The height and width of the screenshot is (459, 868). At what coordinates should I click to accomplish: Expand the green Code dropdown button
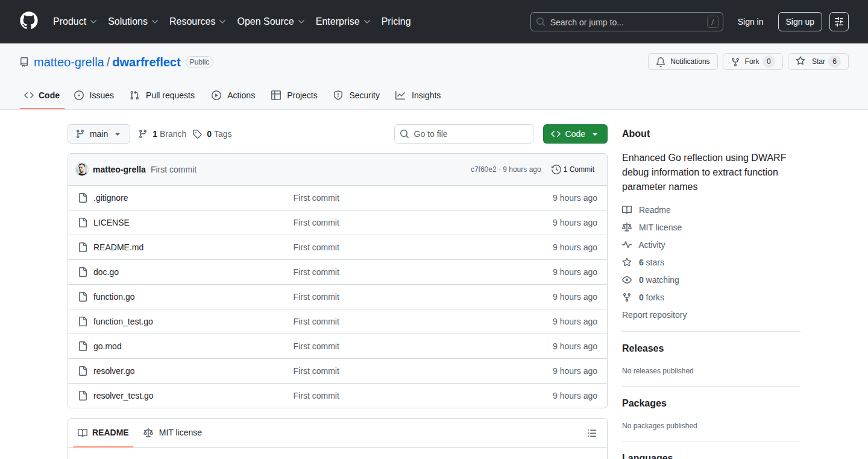click(x=575, y=134)
